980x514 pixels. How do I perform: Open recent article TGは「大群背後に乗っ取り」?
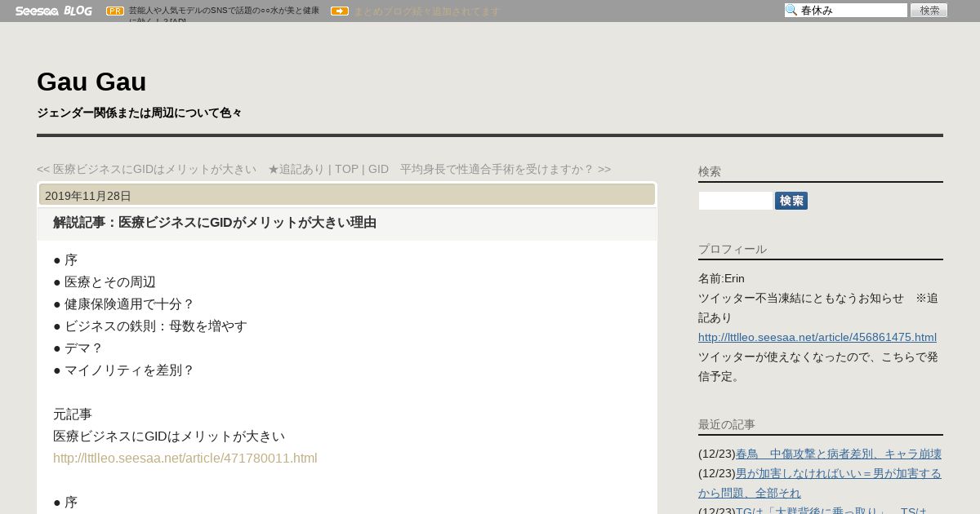tap(832, 511)
